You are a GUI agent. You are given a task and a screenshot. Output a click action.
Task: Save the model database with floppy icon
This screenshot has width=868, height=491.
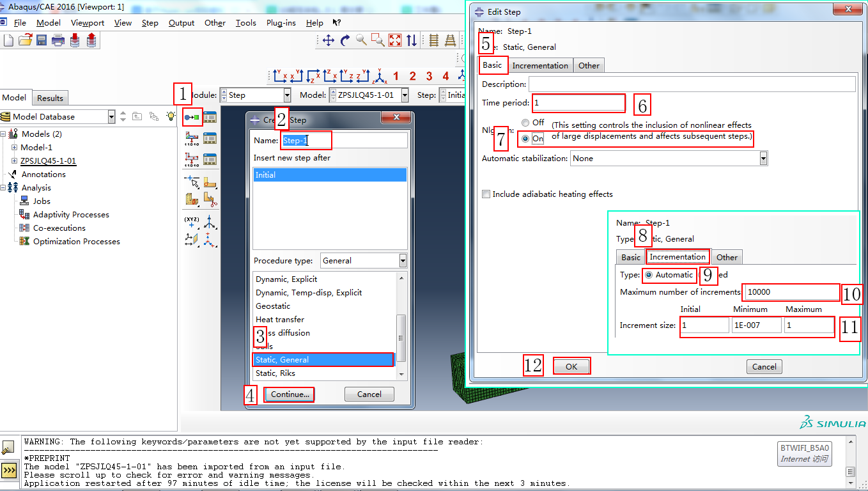tap(42, 40)
